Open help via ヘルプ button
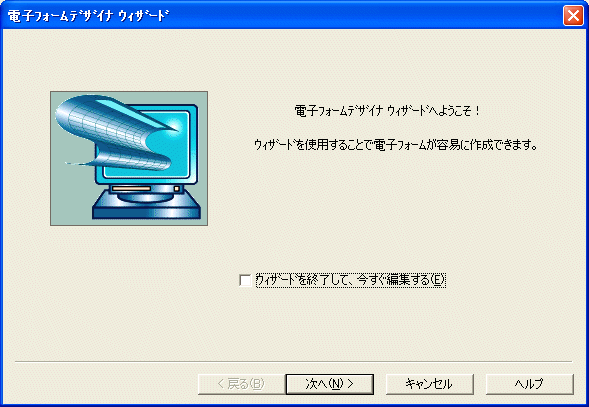589x407 pixels. click(x=530, y=384)
